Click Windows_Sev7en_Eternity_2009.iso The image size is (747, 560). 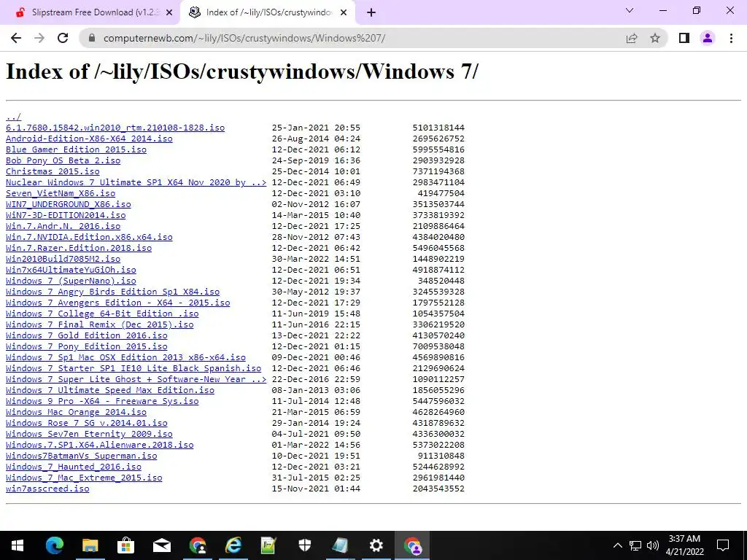pyautogui.click(x=89, y=435)
